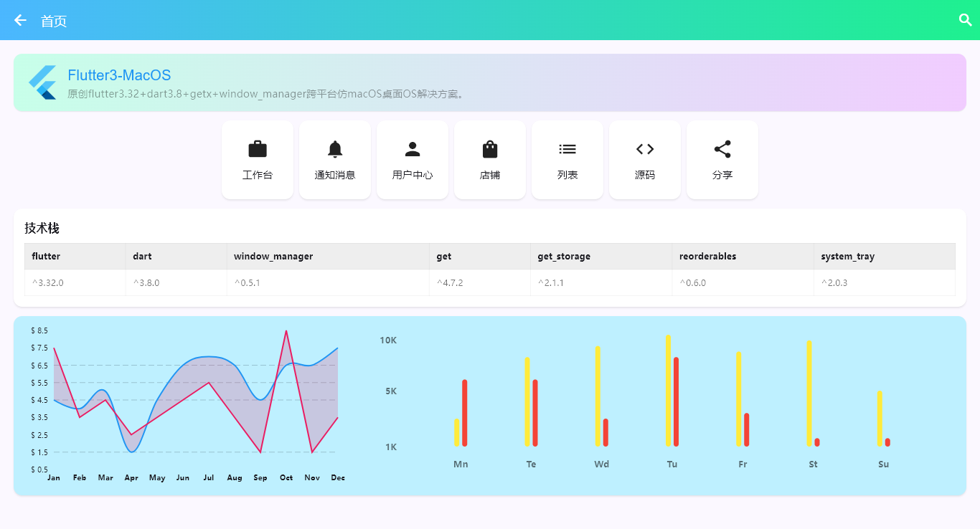The height and width of the screenshot is (529, 980).
Task: Click the Flutter logo in the banner
Action: click(x=42, y=82)
